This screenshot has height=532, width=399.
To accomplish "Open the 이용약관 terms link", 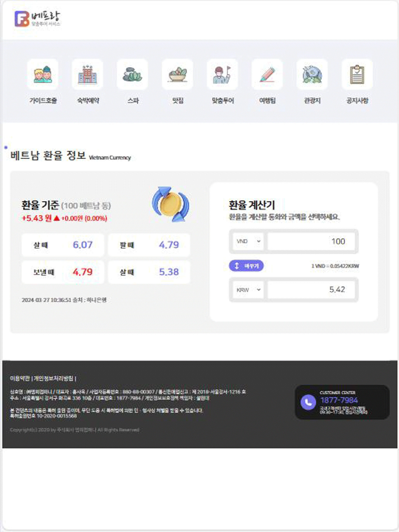I will click(x=20, y=378).
